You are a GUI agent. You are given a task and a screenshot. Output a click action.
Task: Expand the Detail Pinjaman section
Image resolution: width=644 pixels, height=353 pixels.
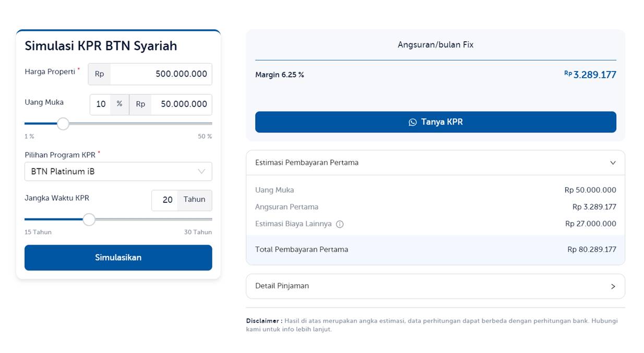pyautogui.click(x=435, y=286)
